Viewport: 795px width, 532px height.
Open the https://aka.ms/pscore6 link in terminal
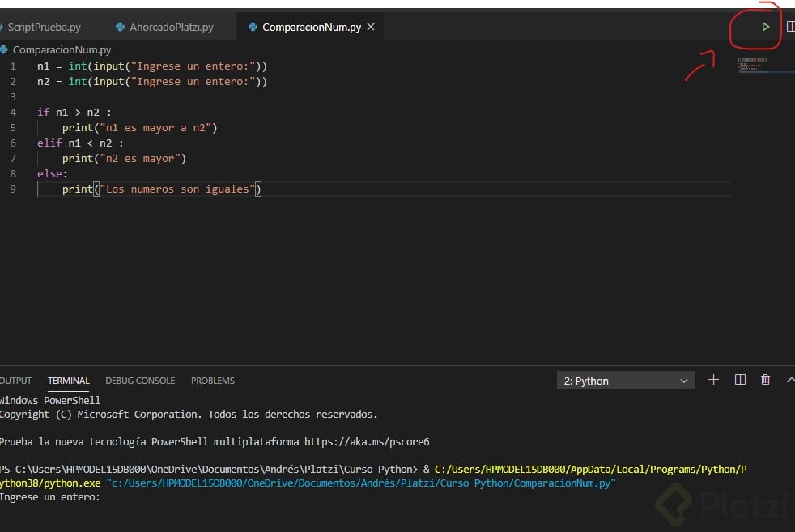(x=367, y=442)
